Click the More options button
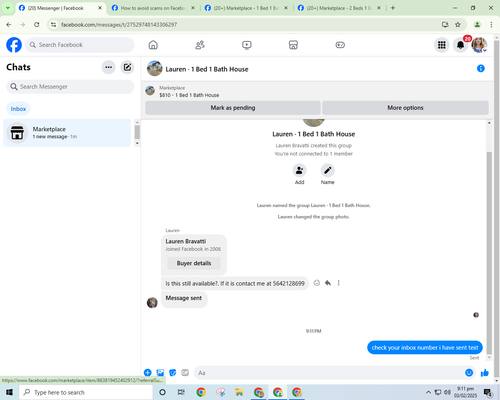 pos(405,108)
